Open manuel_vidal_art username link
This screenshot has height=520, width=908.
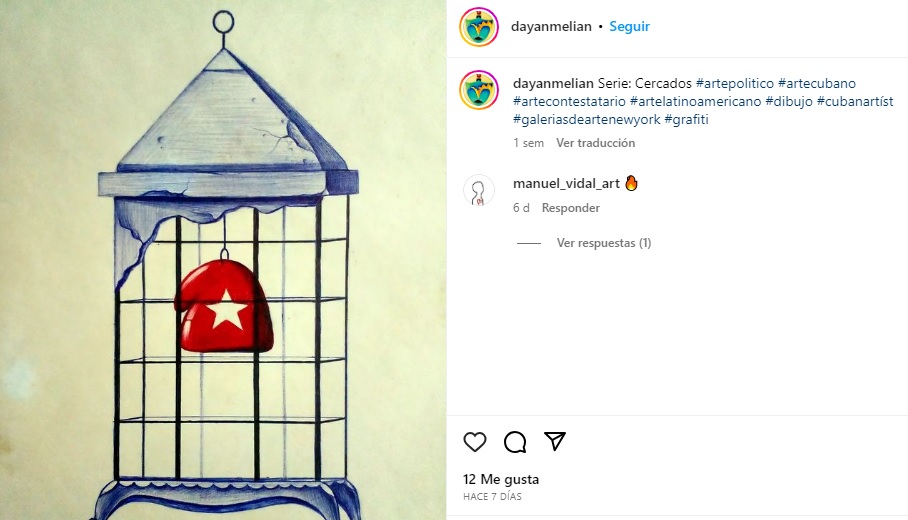tap(566, 184)
